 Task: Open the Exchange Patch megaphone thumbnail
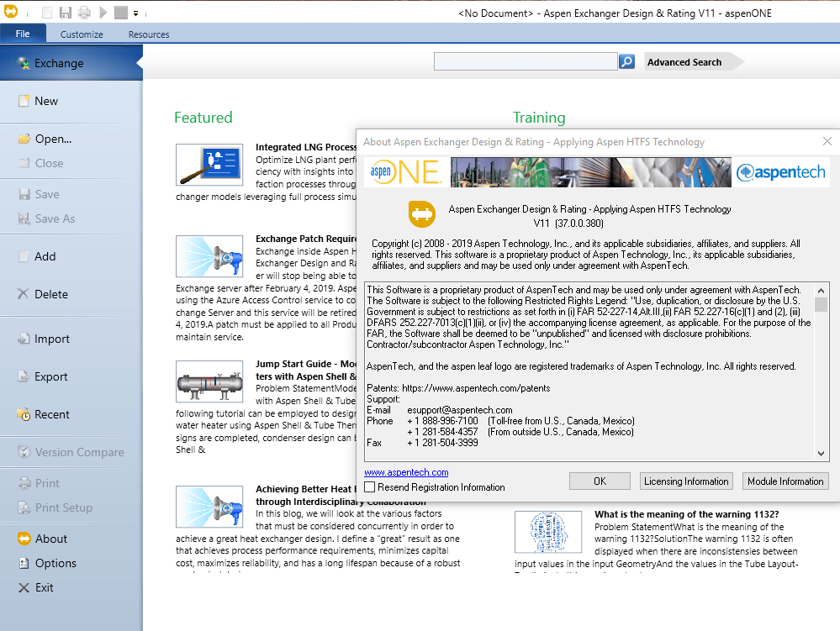209,256
